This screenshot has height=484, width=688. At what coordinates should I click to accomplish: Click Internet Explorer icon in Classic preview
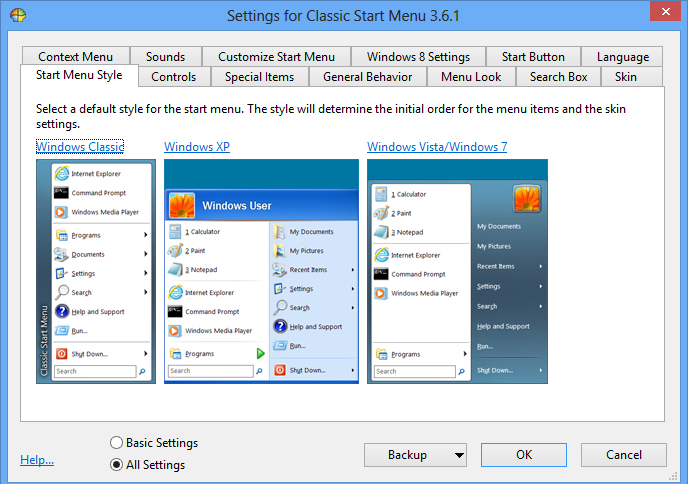click(x=61, y=173)
